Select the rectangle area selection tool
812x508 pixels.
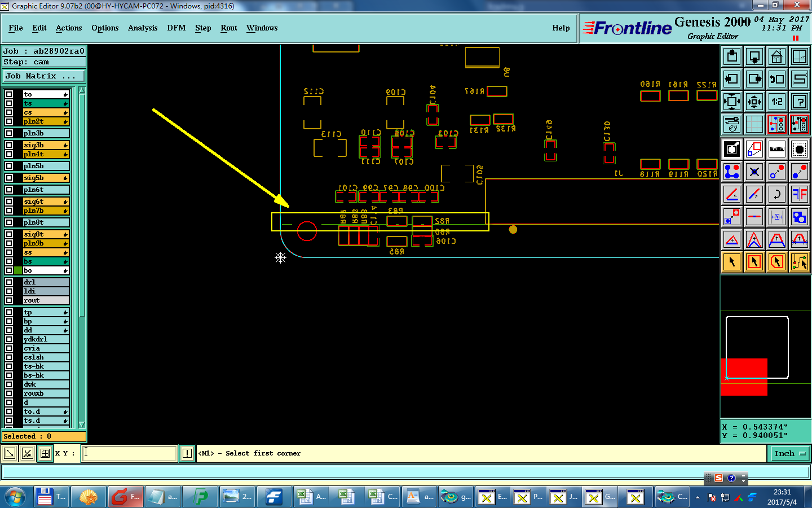pos(754,262)
